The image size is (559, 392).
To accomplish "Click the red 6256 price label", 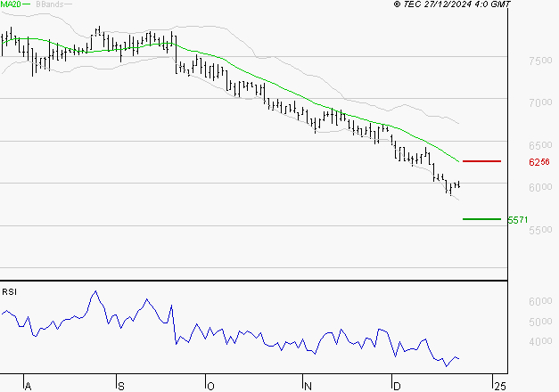I will pos(539,162).
